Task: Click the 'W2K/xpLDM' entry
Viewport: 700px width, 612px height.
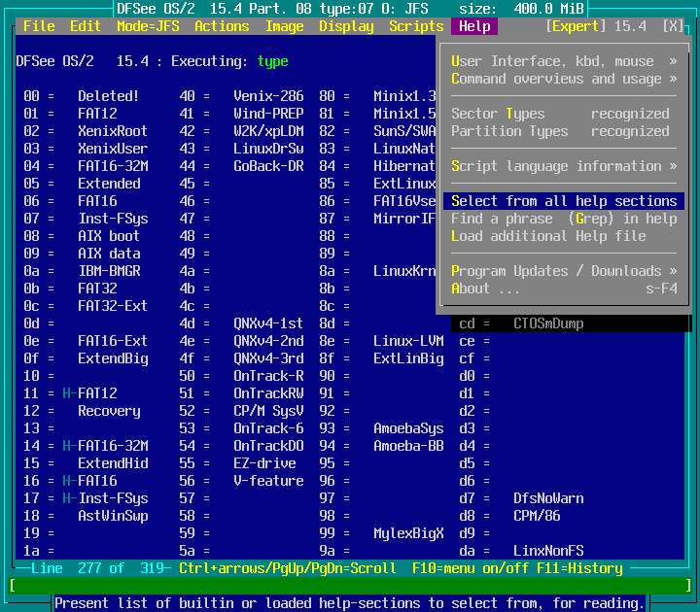Action: click(268, 131)
